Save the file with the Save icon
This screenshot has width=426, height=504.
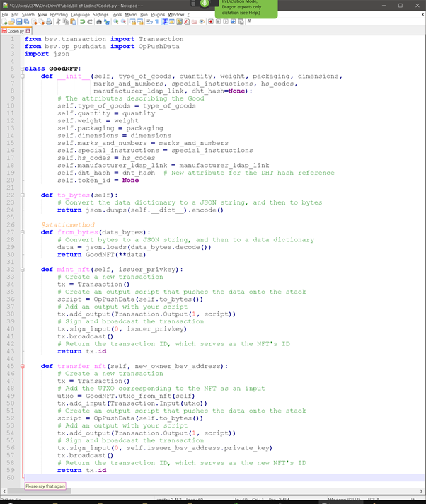coord(19,22)
